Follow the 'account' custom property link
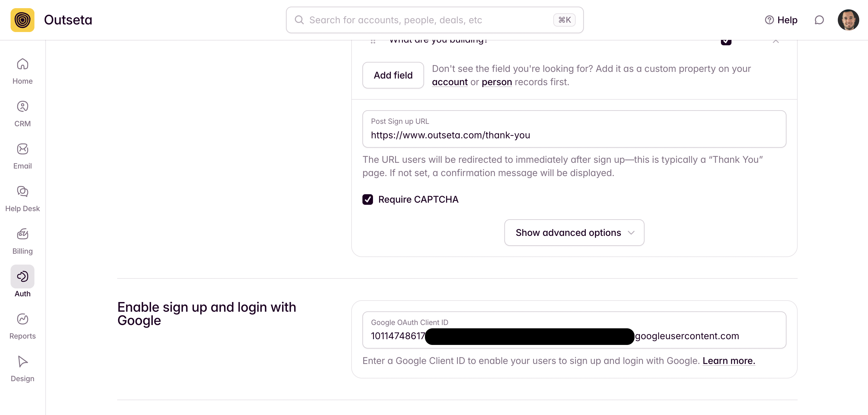Image resolution: width=868 pixels, height=415 pixels. pyautogui.click(x=449, y=82)
